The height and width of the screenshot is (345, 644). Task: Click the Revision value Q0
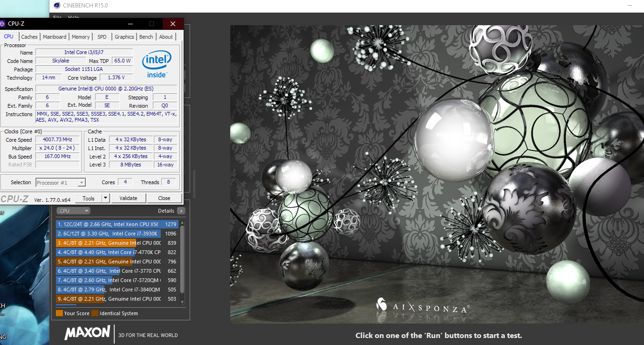164,106
